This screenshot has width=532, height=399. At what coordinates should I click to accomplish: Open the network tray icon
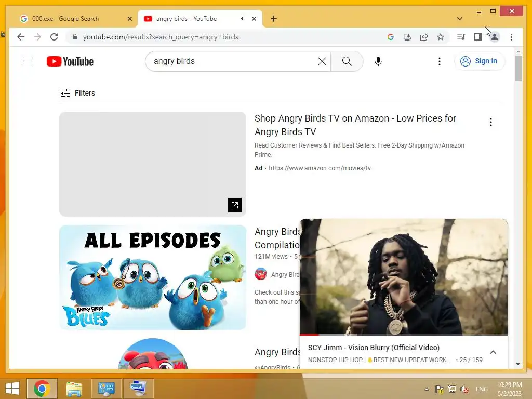point(451,389)
